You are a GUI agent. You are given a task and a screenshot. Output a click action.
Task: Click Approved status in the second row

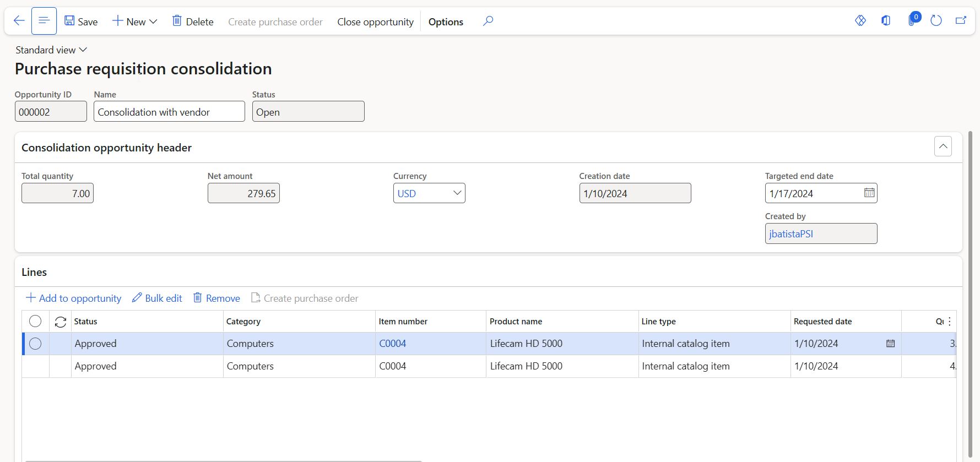[x=95, y=366]
